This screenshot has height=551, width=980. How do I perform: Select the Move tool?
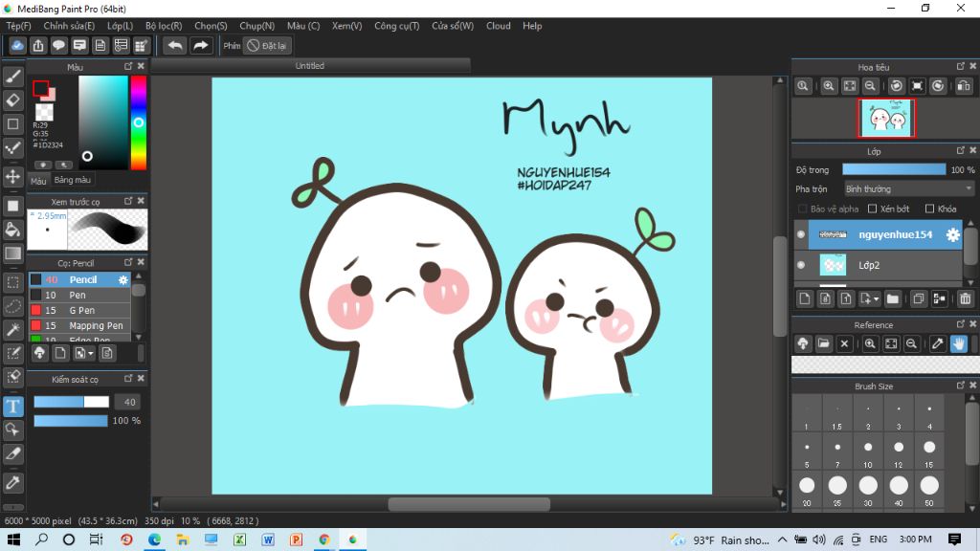pyautogui.click(x=13, y=177)
